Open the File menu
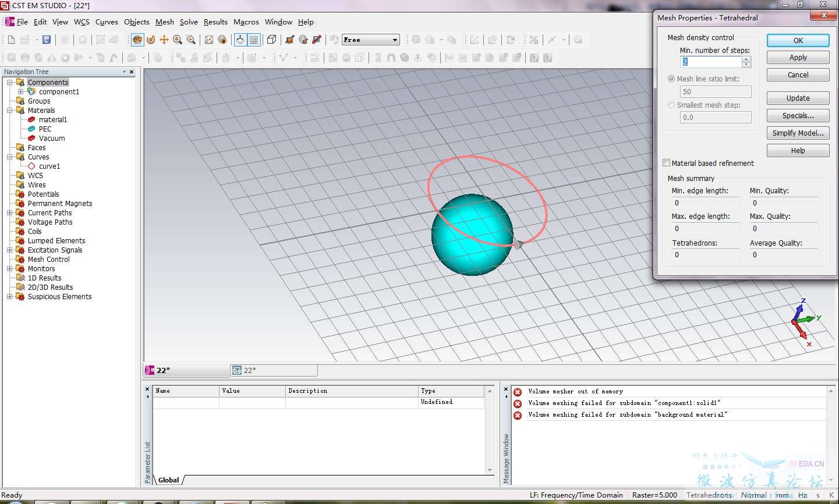 click(22, 22)
